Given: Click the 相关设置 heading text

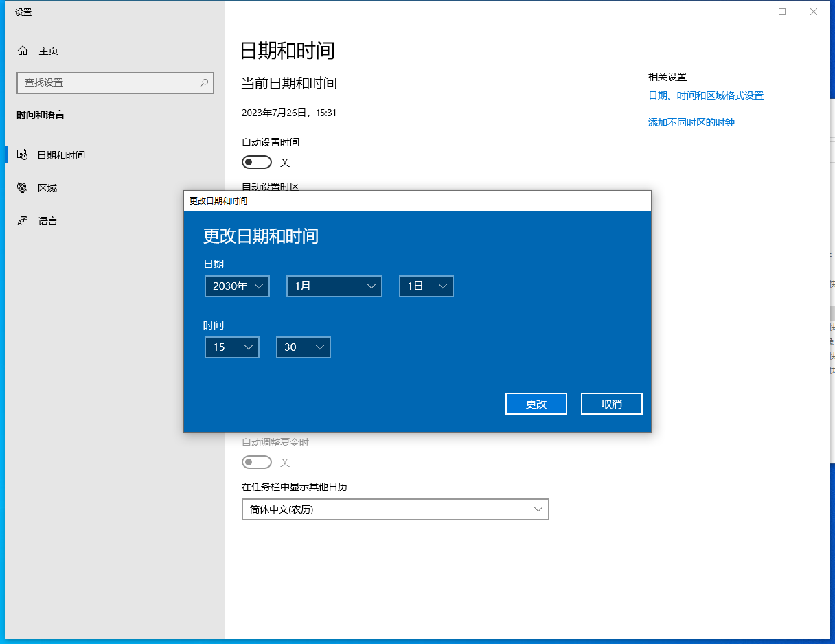Looking at the screenshot, I should point(667,77).
